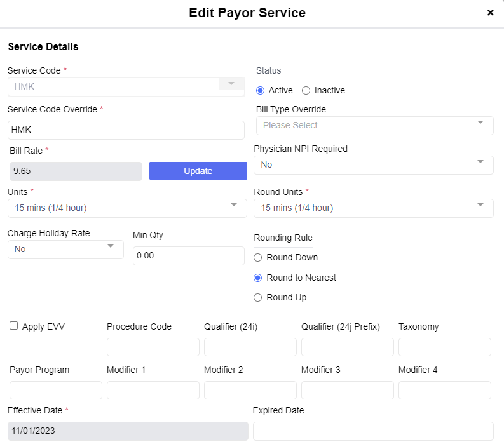Open the Units dropdown

126,208
